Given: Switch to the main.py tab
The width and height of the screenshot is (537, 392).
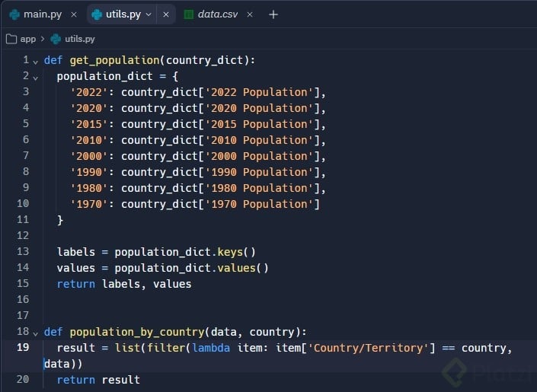Looking at the screenshot, I should [x=36, y=14].
